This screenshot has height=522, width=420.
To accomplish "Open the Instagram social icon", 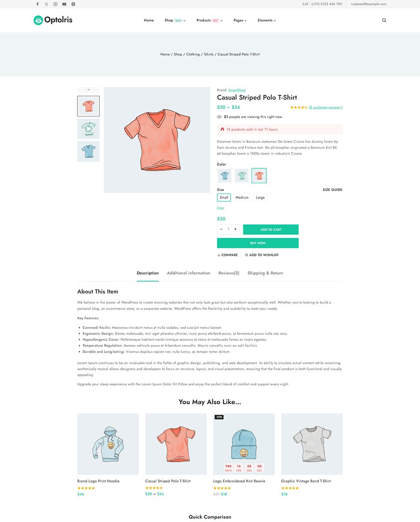I will (x=55, y=4).
